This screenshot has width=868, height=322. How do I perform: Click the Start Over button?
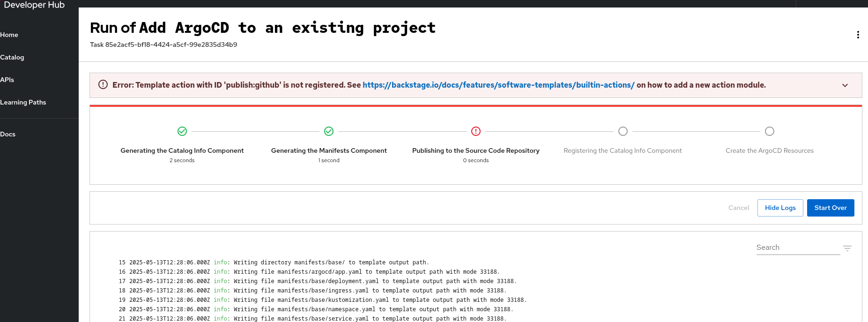[x=830, y=208]
